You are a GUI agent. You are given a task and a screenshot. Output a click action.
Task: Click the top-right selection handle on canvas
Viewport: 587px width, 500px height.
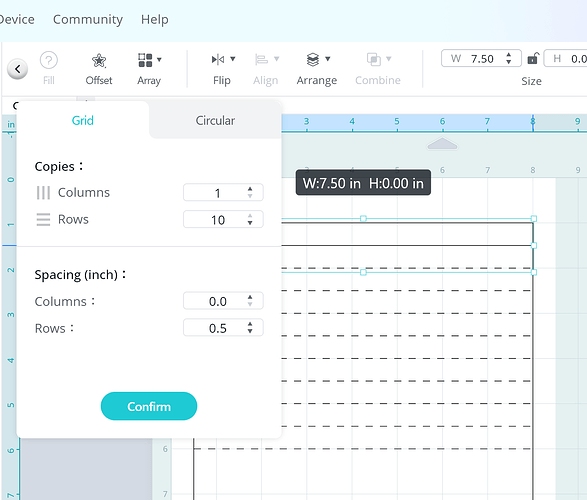pos(534,219)
